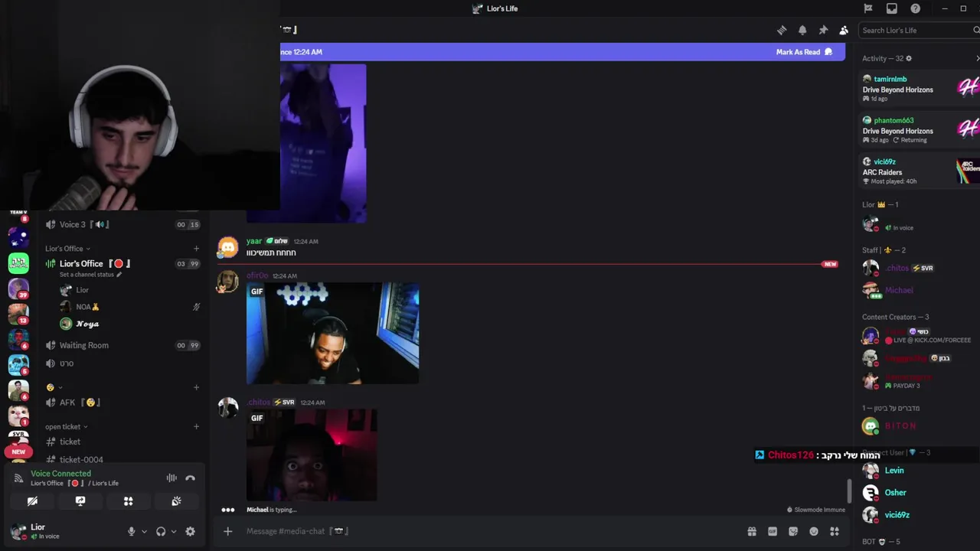Start an activity from voice panel

pyautogui.click(x=129, y=501)
